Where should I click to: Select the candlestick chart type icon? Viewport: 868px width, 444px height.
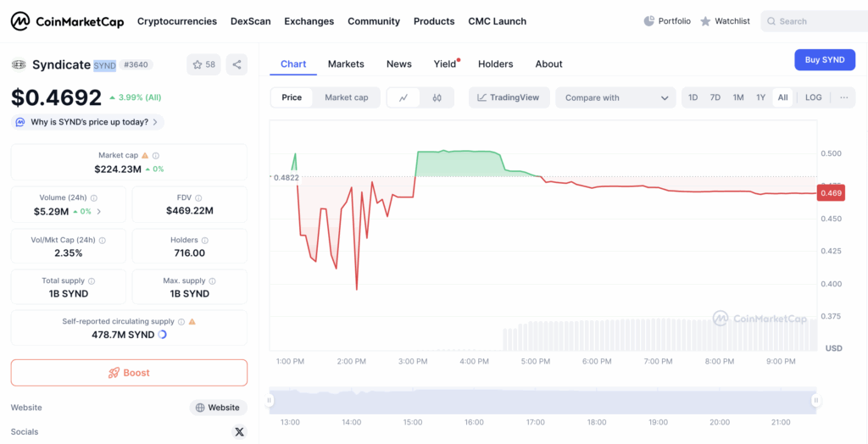437,97
